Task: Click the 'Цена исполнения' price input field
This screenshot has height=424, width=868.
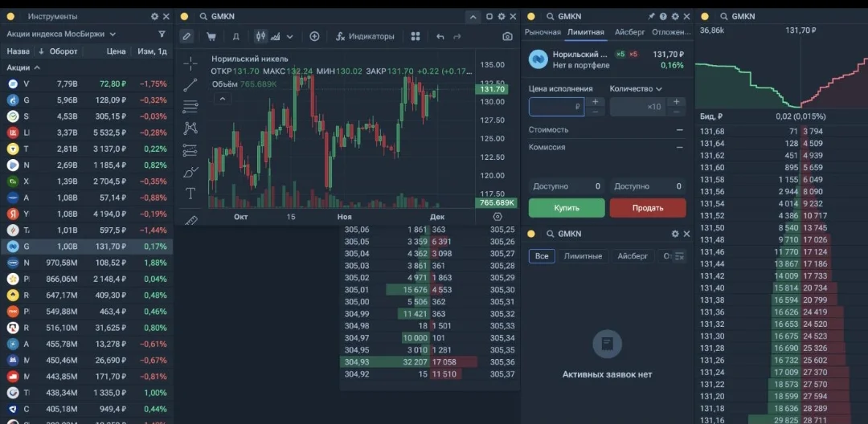Action: tap(557, 107)
